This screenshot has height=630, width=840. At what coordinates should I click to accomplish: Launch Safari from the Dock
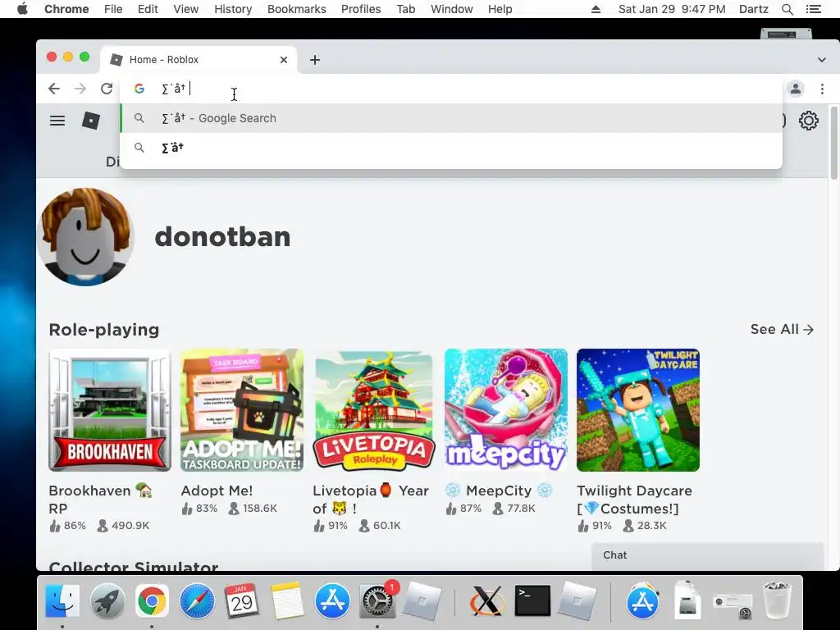pyautogui.click(x=197, y=601)
